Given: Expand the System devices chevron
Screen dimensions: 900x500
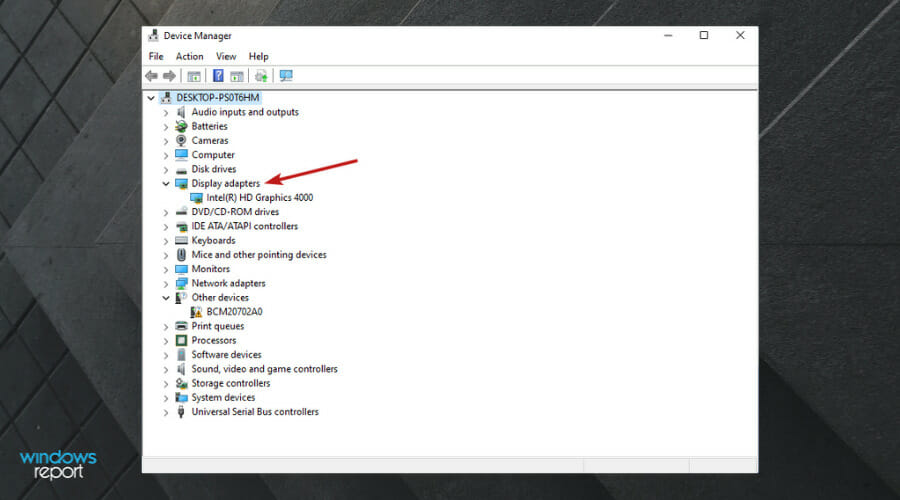Looking at the screenshot, I should point(166,398).
